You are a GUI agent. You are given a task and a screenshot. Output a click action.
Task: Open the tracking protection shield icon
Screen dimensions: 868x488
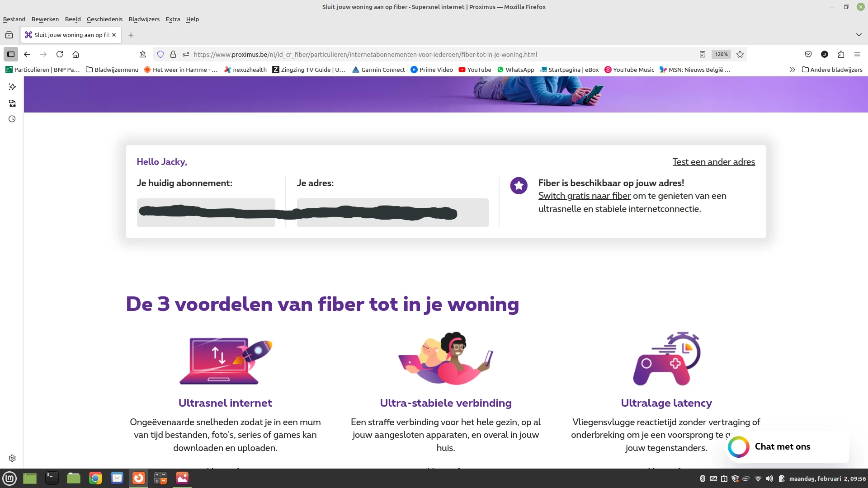(x=160, y=54)
